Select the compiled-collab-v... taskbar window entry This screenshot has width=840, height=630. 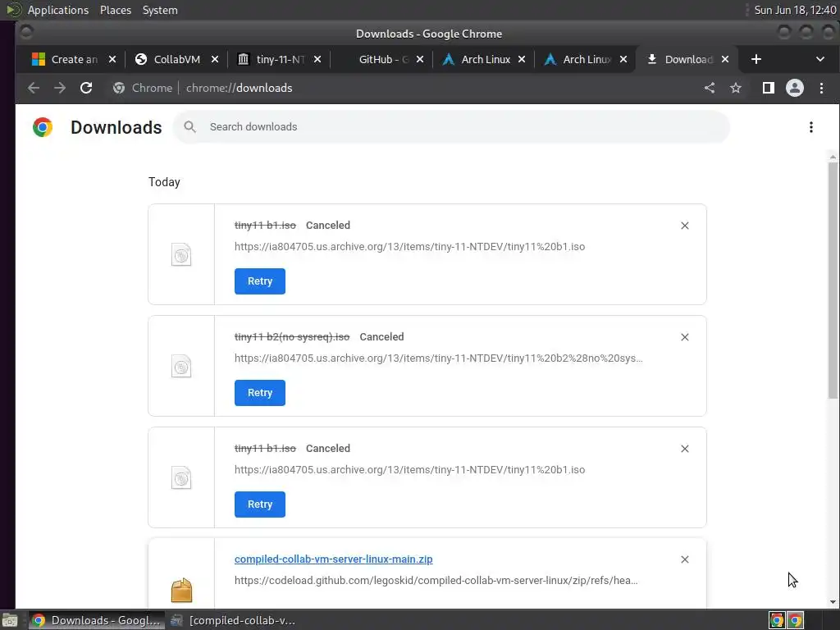tap(233, 620)
